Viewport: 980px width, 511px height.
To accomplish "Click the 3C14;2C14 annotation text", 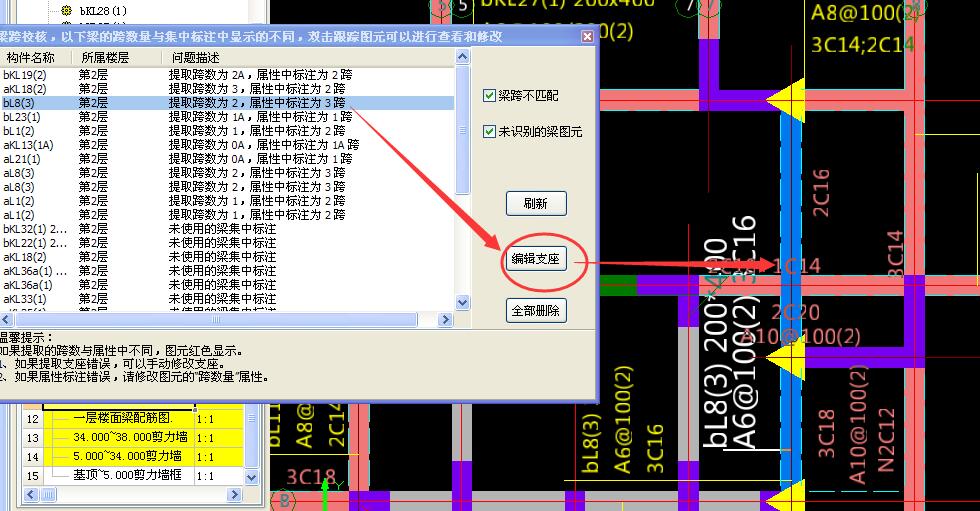I will (x=862, y=44).
